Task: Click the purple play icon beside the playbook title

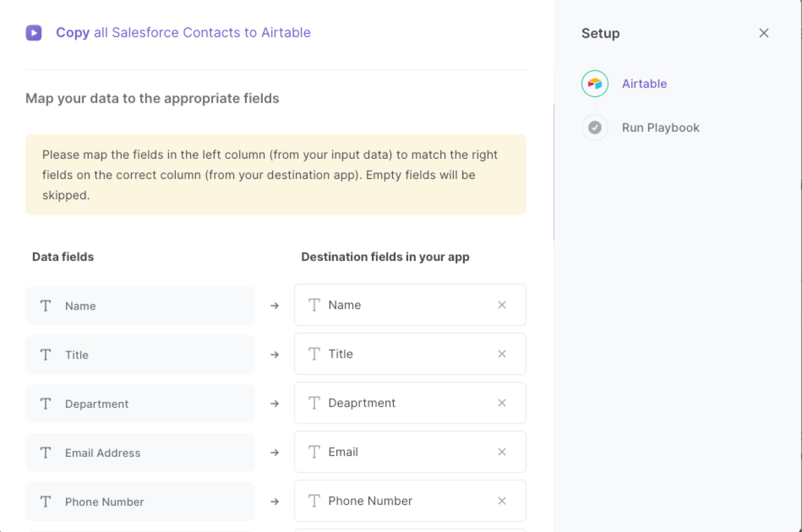Action: (34, 33)
